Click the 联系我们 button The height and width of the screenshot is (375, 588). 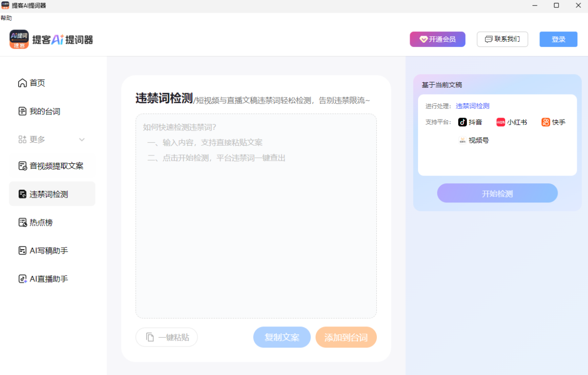click(502, 39)
